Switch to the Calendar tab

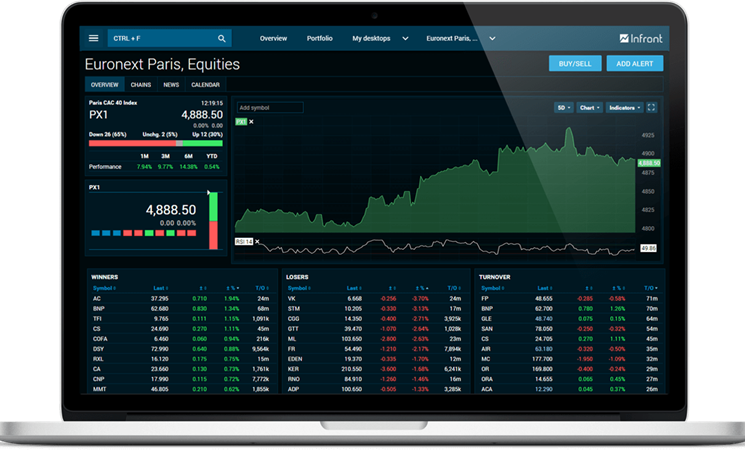coord(205,85)
